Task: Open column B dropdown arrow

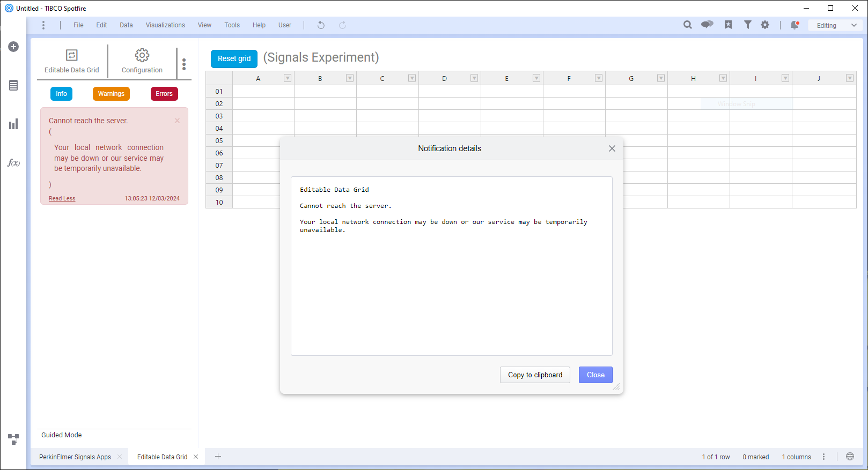Action: pos(350,78)
